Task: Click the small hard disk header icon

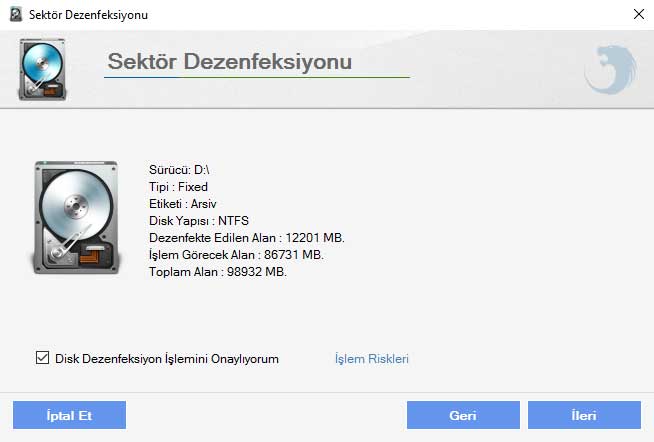Action: 43,69
